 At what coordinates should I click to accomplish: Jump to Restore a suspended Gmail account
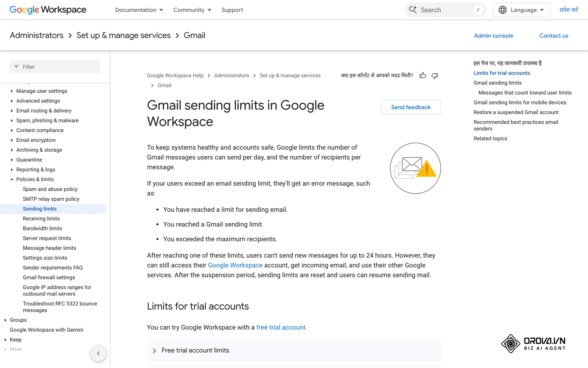(x=516, y=112)
